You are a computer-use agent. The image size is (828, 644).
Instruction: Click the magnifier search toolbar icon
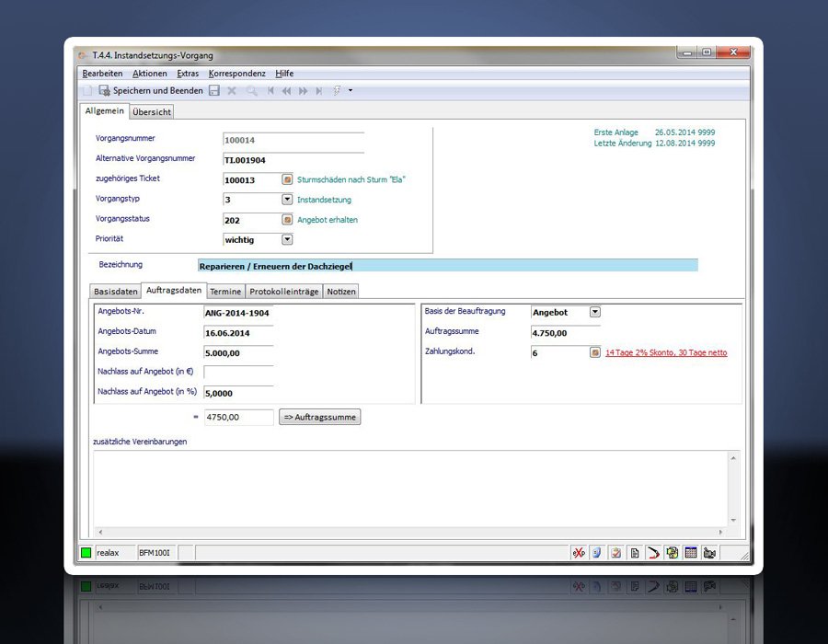coord(251,91)
